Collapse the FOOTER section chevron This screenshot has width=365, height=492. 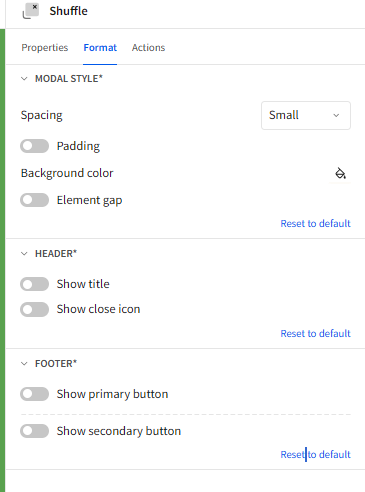pos(24,364)
